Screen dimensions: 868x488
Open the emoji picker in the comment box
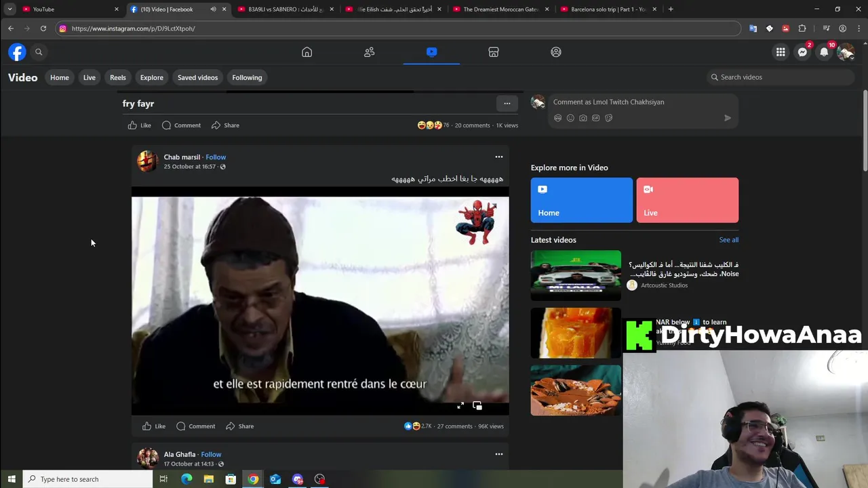tap(570, 118)
